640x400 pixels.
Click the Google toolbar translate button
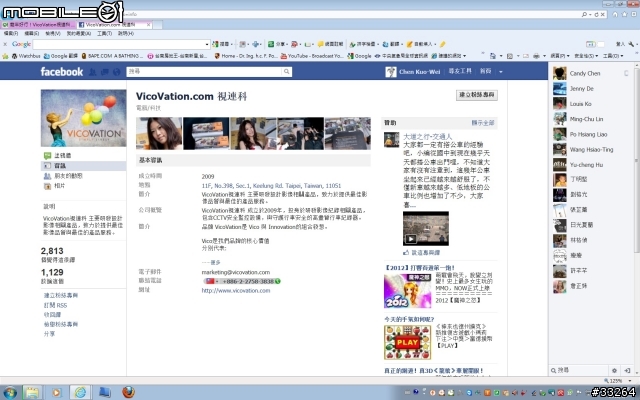[392, 44]
